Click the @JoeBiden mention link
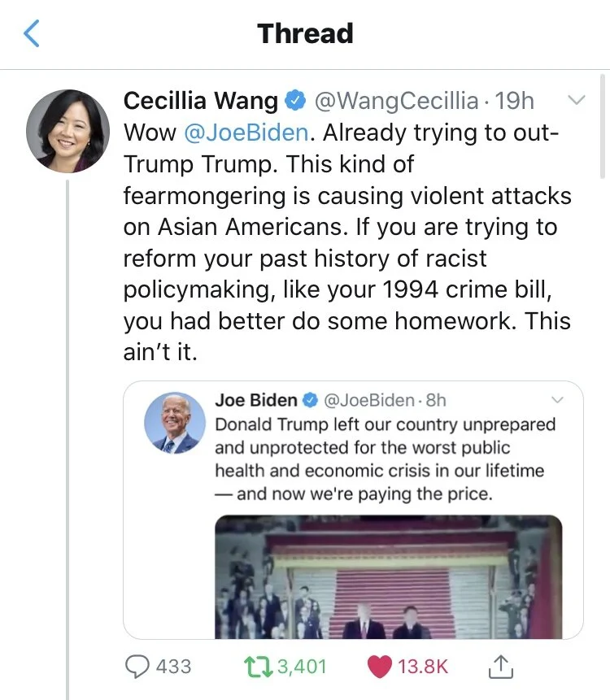The width and height of the screenshot is (610, 700). [x=246, y=133]
